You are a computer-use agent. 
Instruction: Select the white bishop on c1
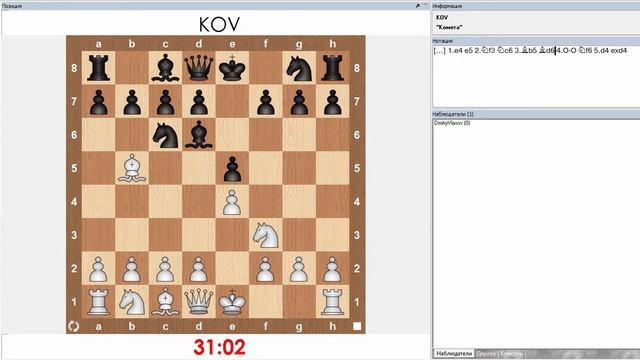pyautogui.click(x=165, y=302)
